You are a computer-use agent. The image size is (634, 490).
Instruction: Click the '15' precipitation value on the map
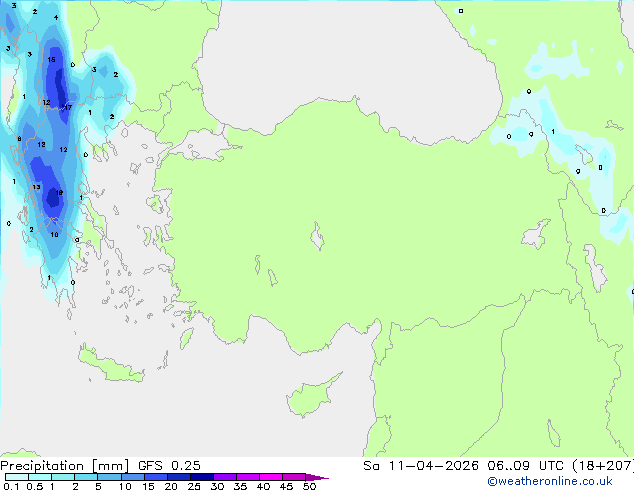click(51, 59)
